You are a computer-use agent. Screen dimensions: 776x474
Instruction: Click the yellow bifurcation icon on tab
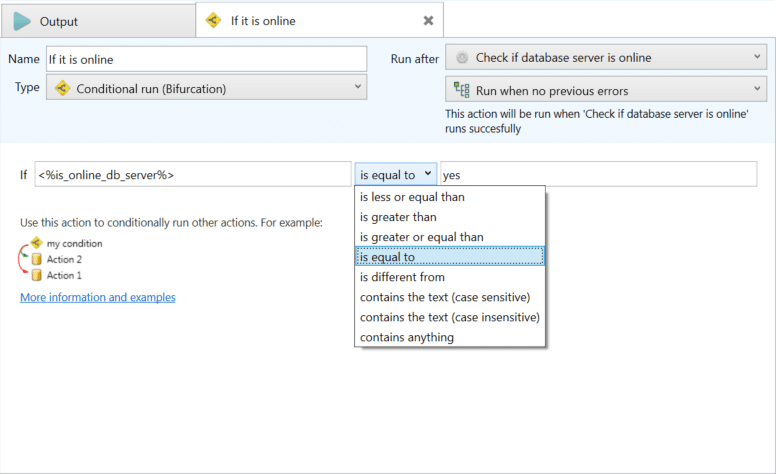pyautogui.click(x=213, y=20)
